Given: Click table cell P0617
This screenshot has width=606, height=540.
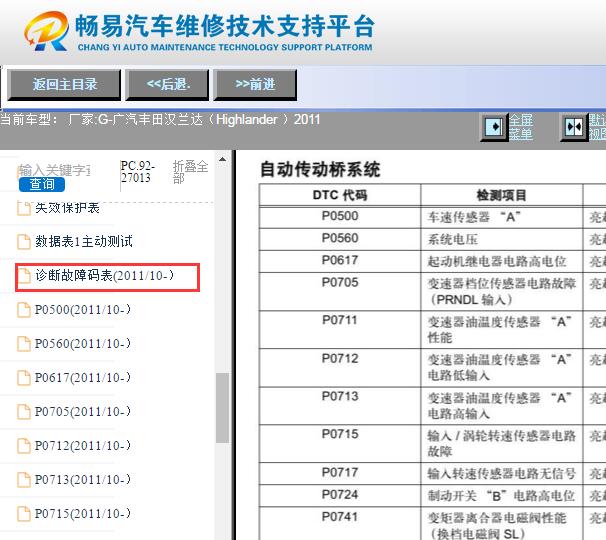Looking at the screenshot, I should point(340,261).
